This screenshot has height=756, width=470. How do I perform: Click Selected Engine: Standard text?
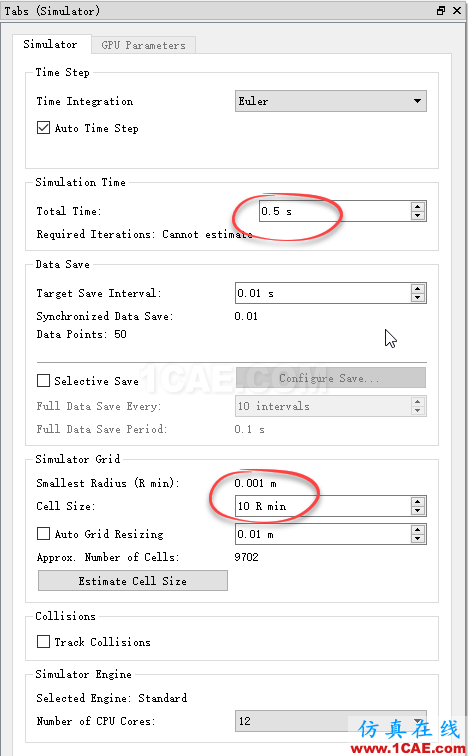coord(112,698)
